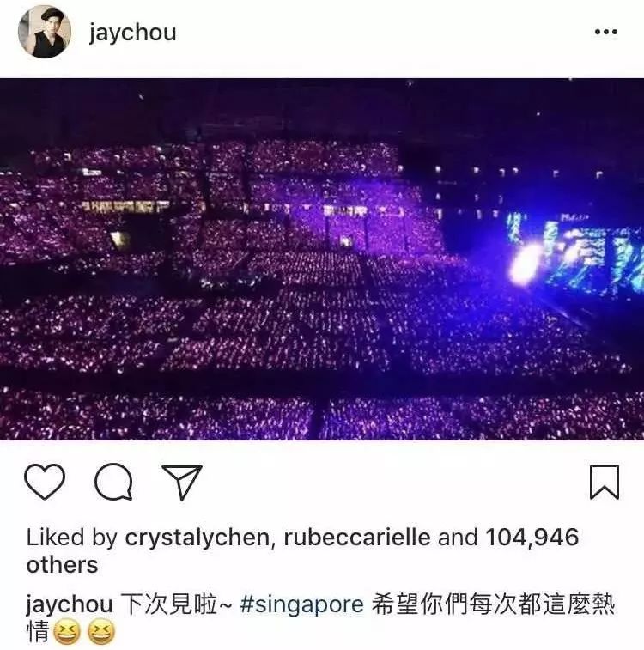Open the #singapore hashtag

(301, 604)
